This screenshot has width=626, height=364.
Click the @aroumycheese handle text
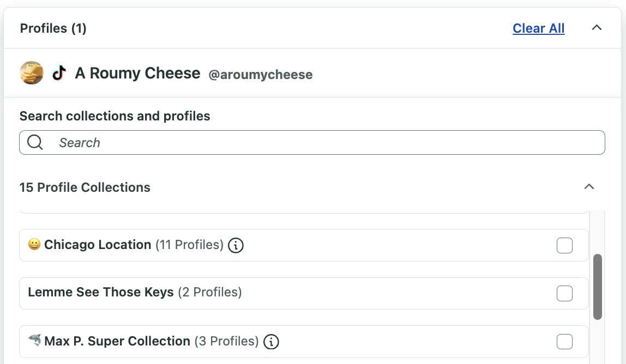coord(261,75)
